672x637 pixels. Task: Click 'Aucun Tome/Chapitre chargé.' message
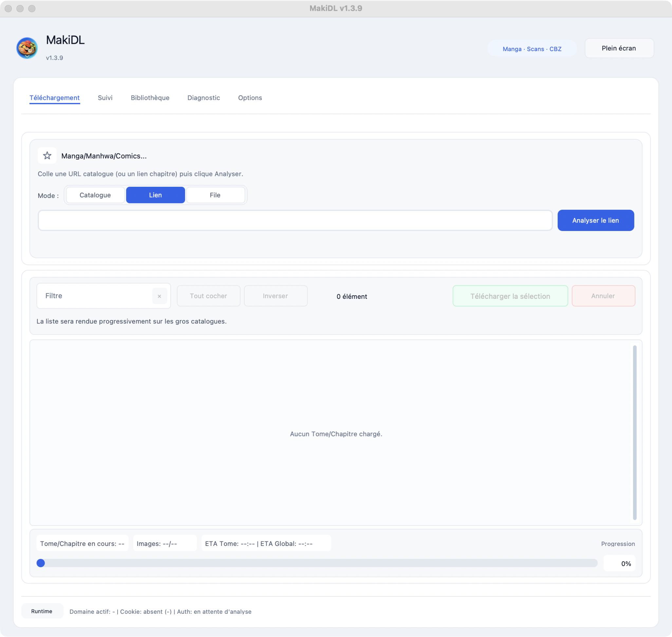pyautogui.click(x=336, y=434)
